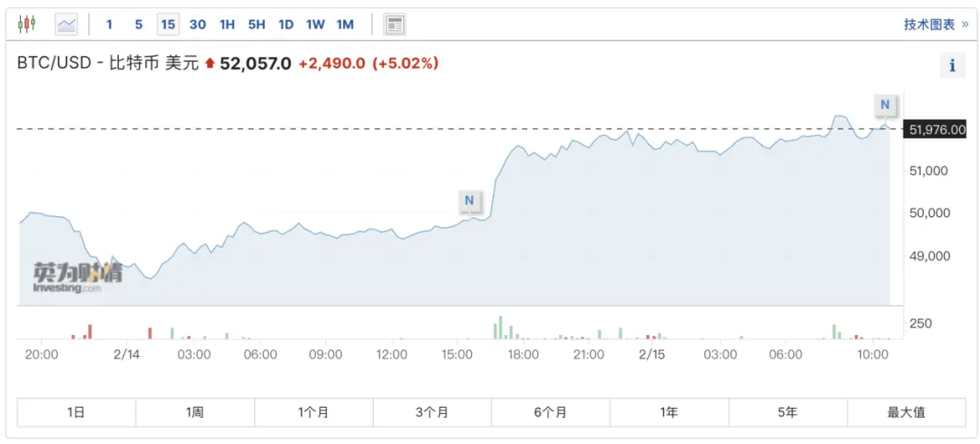Screen dimensions: 980x444
Task: Switch to the 1个月 range tab
Action: 313,412
